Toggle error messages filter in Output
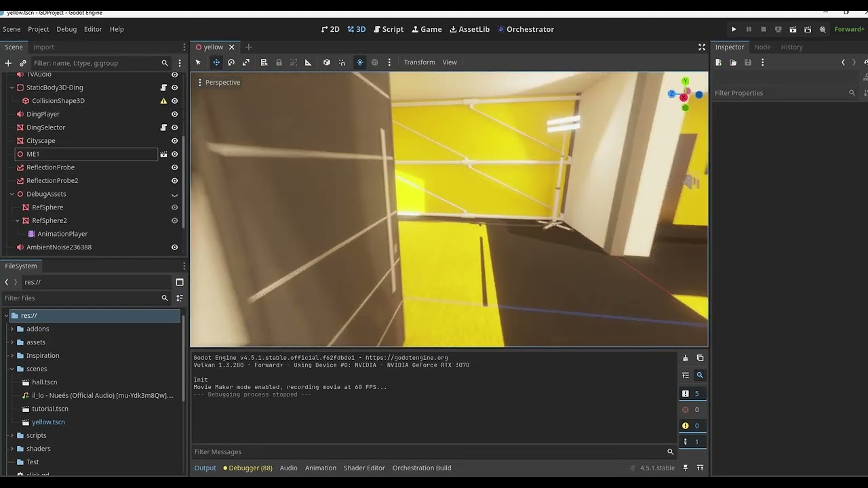868x488 pixels. pos(692,409)
